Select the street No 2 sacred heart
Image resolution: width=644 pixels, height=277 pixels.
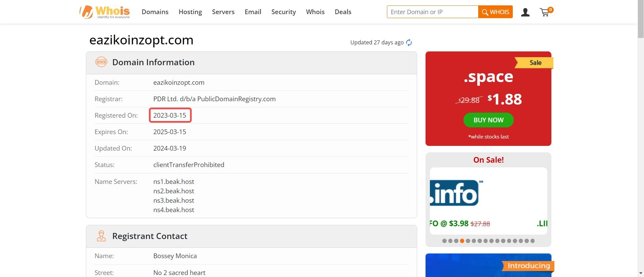click(179, 273)
